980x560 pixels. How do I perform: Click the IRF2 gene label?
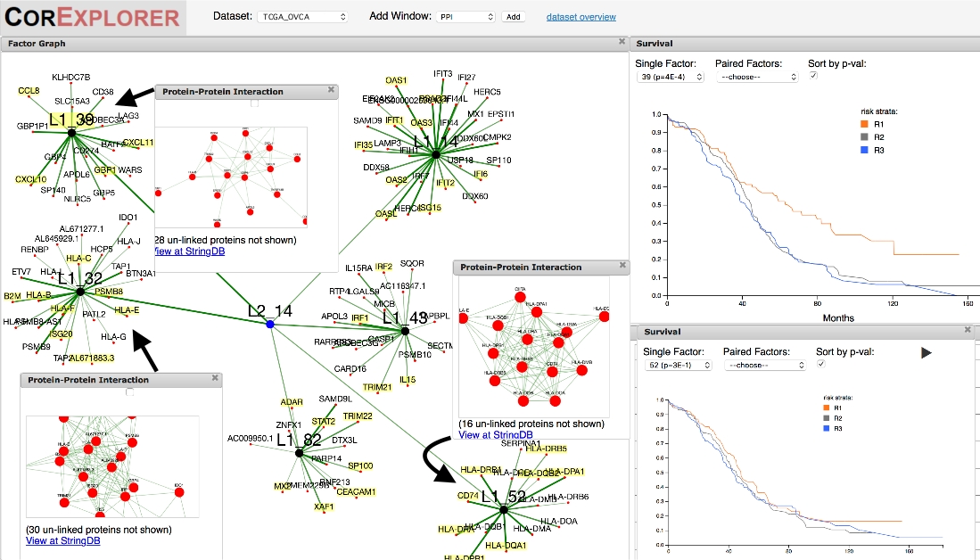pos(383,267)
